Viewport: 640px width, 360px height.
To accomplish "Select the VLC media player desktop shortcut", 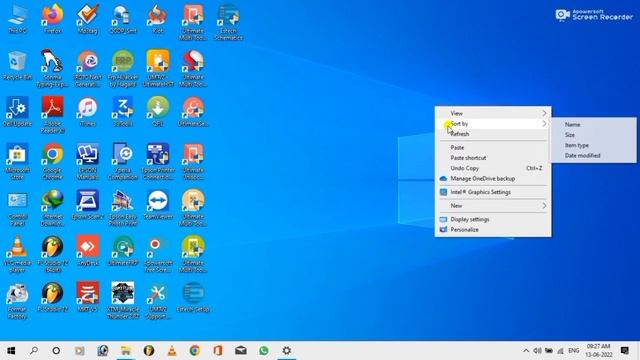I will (17, 255).
